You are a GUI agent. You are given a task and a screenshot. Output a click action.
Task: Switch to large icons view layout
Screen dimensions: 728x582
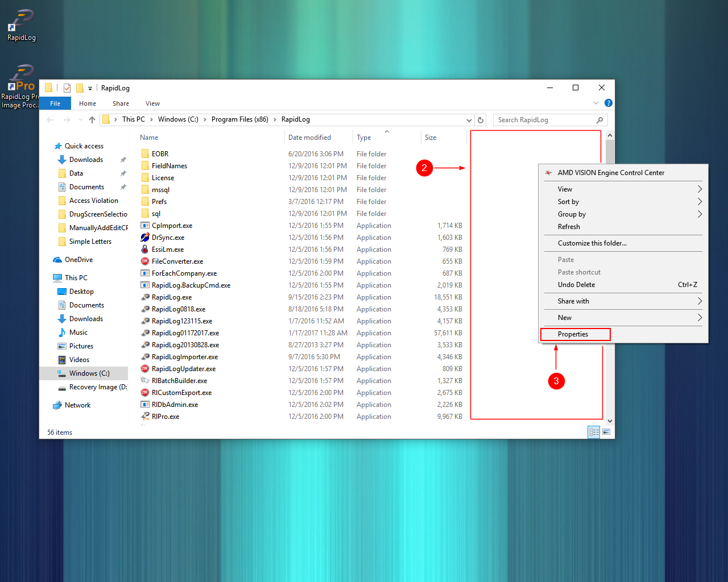click(x=606, y=433)
